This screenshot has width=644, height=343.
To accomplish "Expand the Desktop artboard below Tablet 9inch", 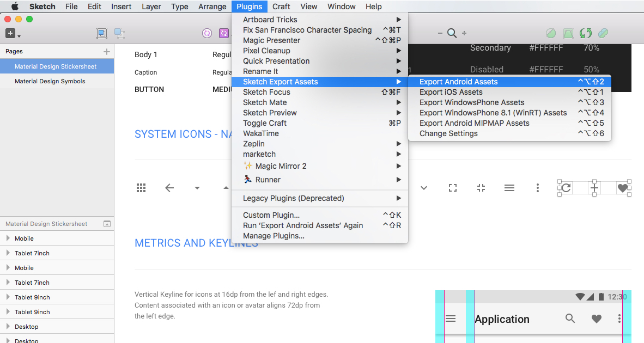I will coord(8,327).
